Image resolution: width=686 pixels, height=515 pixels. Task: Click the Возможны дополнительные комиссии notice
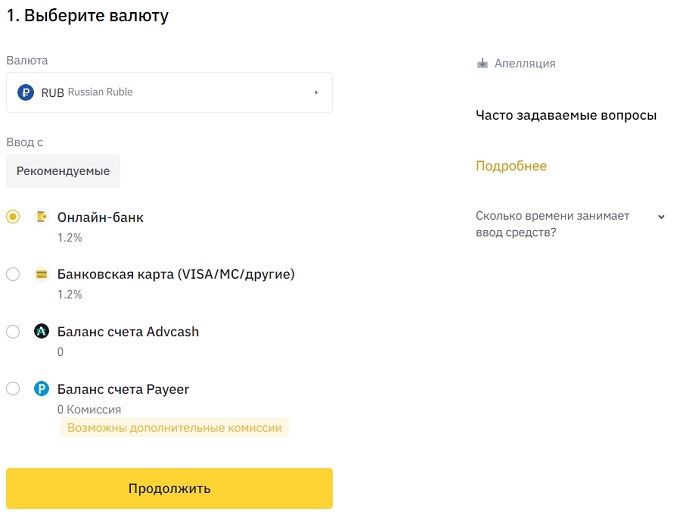tap(175, 427)
